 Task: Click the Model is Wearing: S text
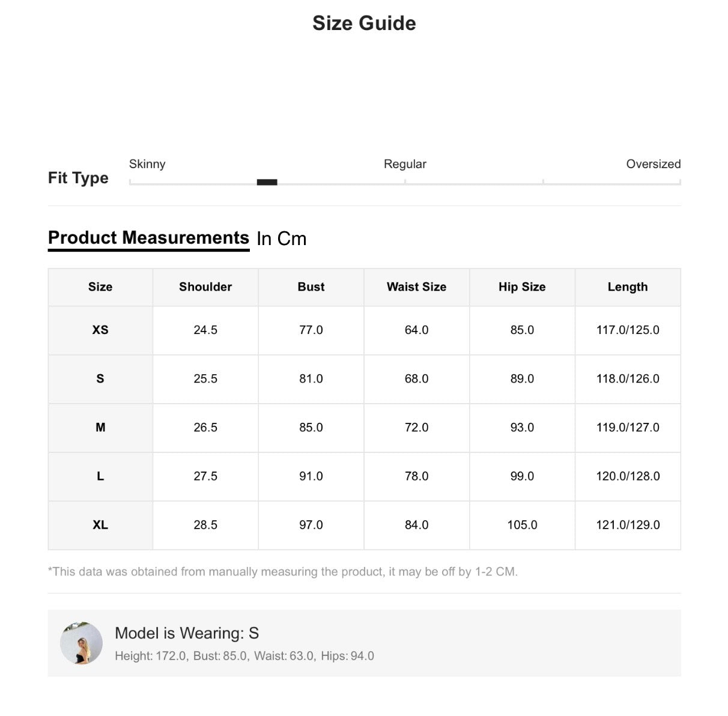[187, 633]
